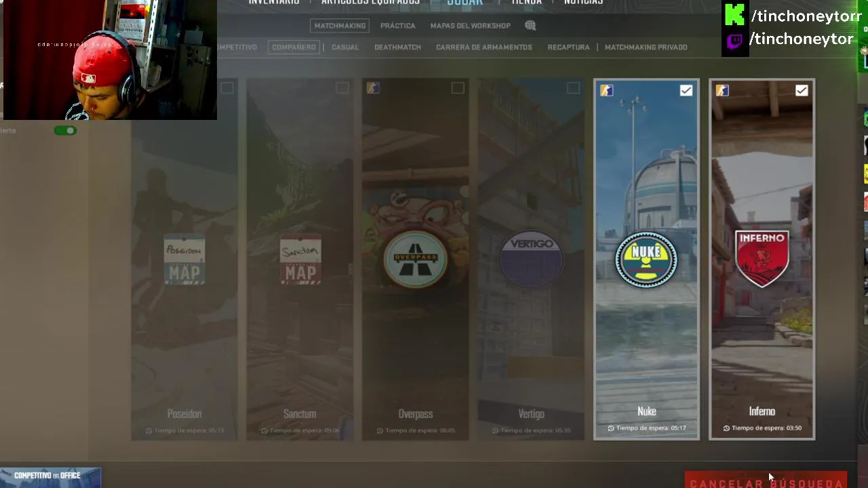Click the Nuke map name

point(647,411)
